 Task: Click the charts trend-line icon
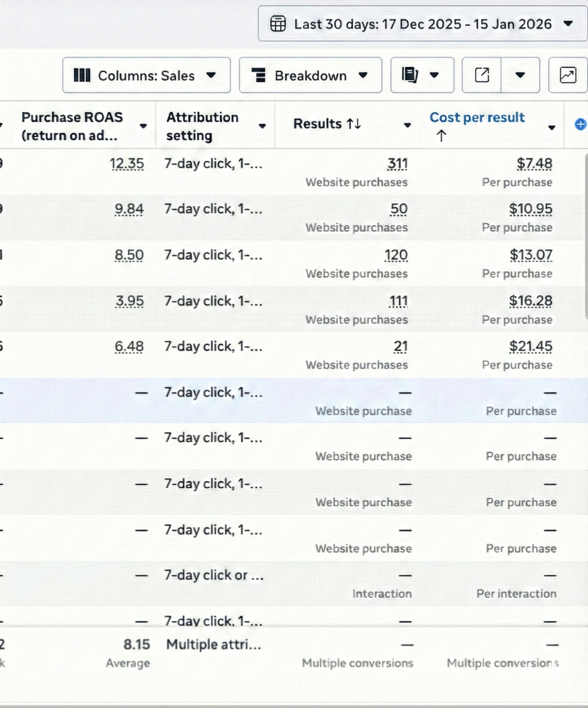[x=568, y=75]
